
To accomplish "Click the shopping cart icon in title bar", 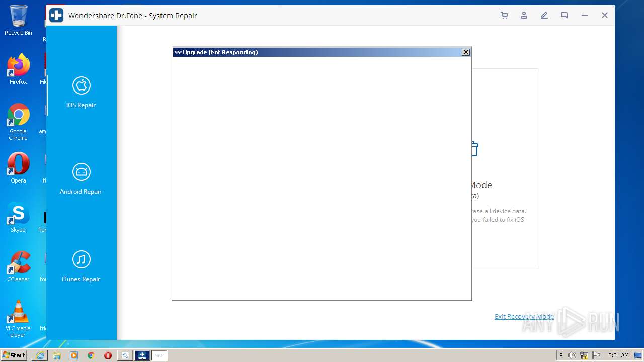I will pos(504,16).
